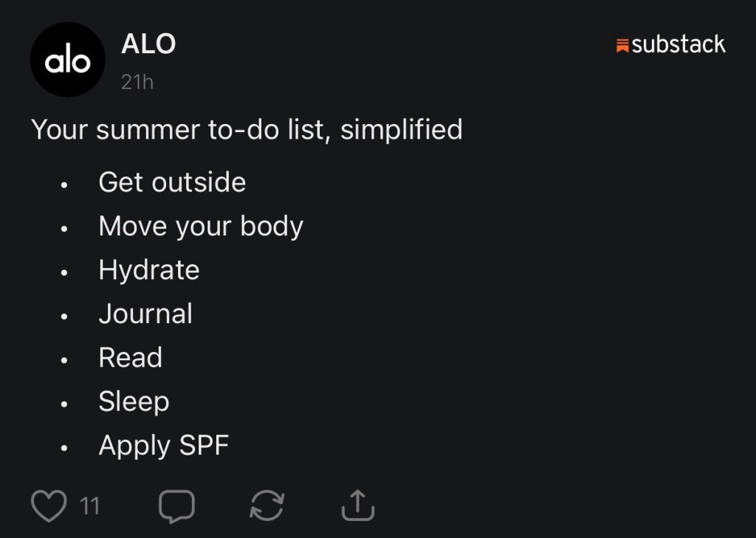Image resolution: width=756 pixels, height=538 pixels.
Task: Click the 'Sleep' list item
Action: [x=134, y=401]
